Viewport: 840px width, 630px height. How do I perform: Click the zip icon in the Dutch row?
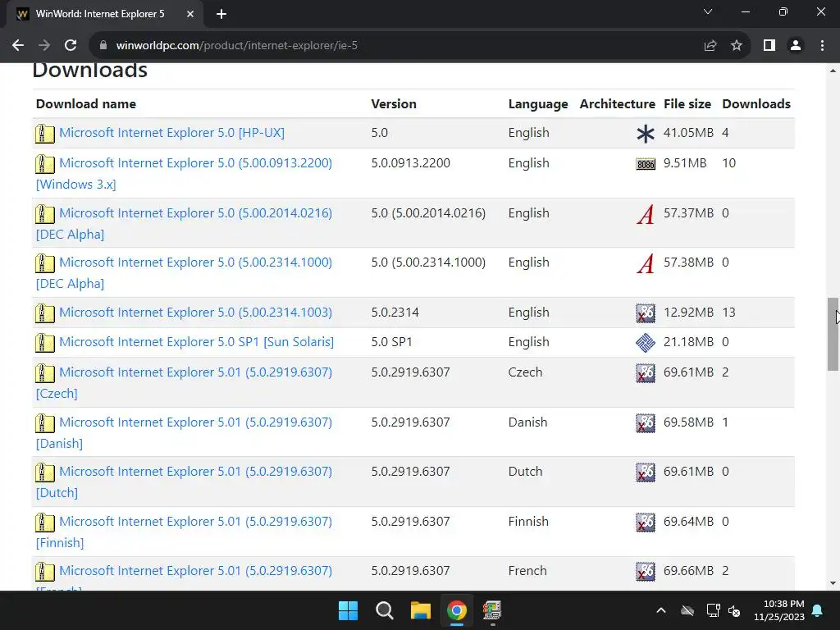45,472
